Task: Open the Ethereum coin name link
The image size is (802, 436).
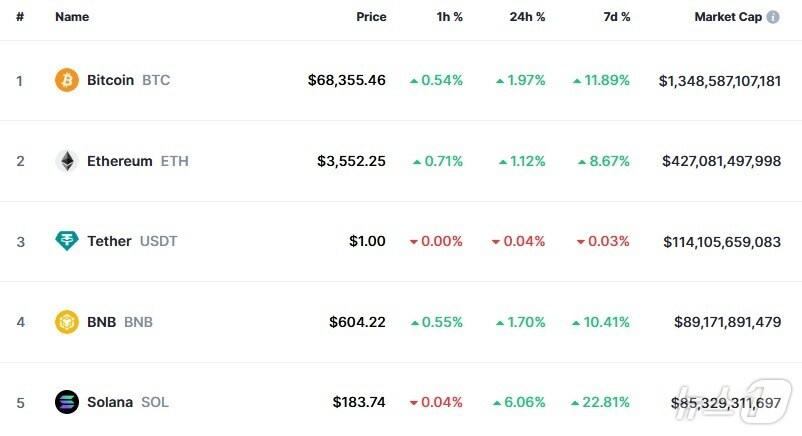Action: 119,161
